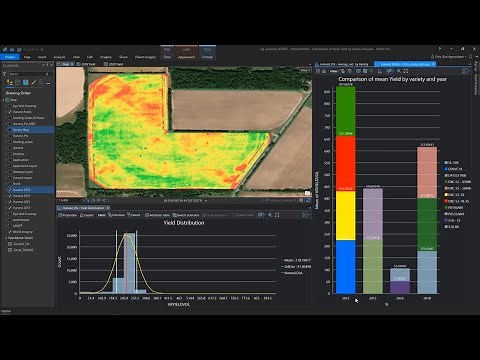Click full extent icon in Yield Distribution toolbar

pyautogui.click(x=277, y=215)
